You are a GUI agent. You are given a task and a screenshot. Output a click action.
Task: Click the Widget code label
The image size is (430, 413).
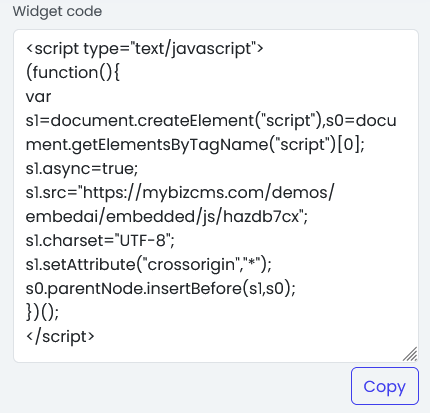(57, 11)
